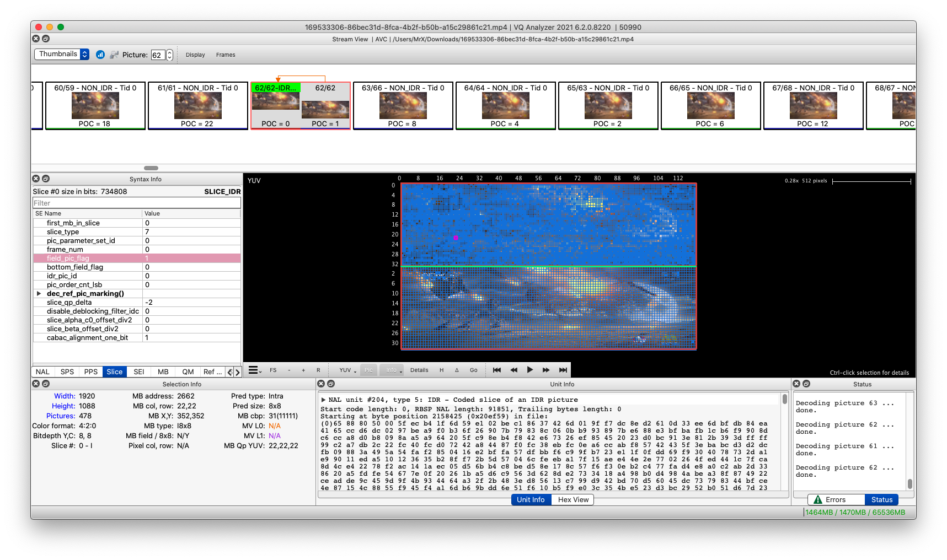
Task: Step back one frame
Action: point(513,370)
